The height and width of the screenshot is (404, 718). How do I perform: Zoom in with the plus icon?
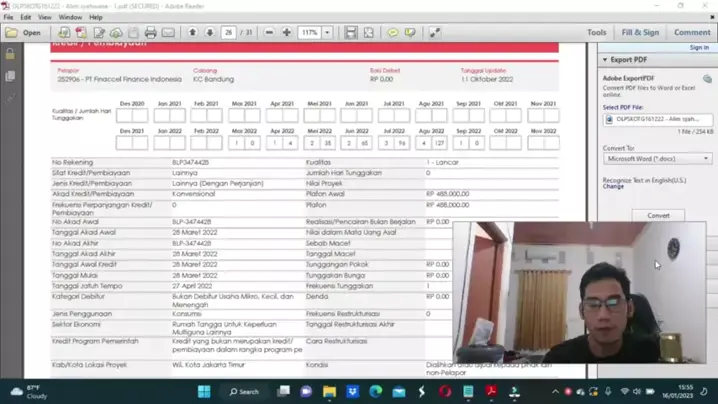[x=287, y=33]
